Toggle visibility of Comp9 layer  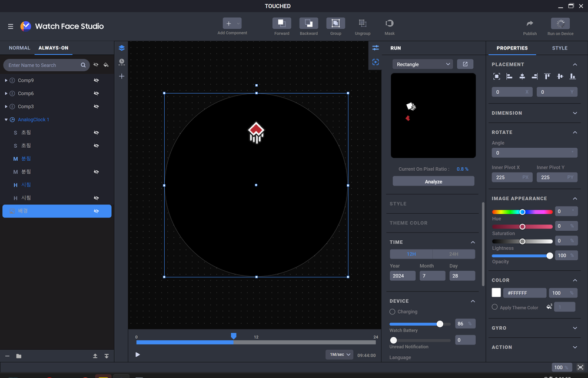coord(97,80)
